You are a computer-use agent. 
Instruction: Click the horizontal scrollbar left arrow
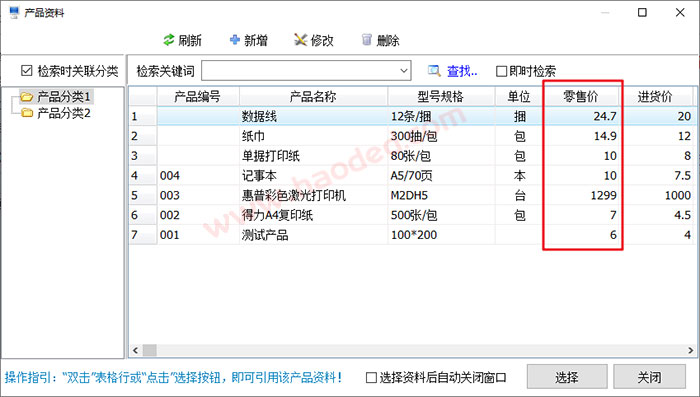[x=136, y=350]
